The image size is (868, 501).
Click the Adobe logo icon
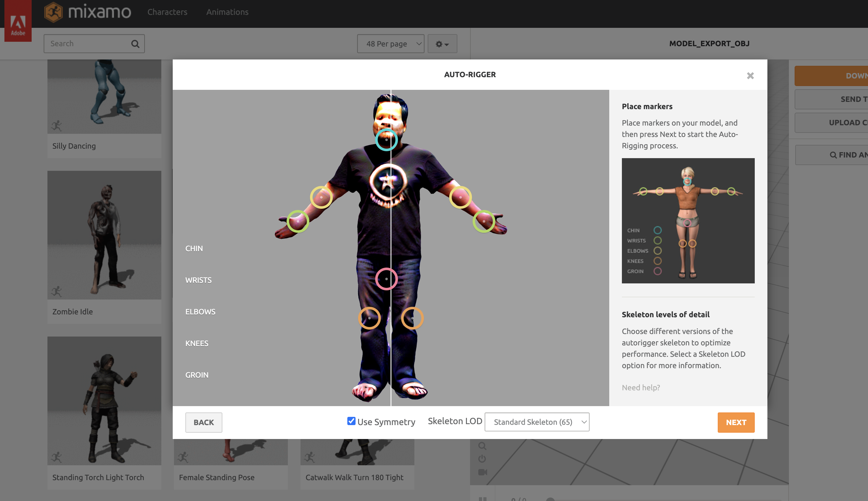pos(18,23)
